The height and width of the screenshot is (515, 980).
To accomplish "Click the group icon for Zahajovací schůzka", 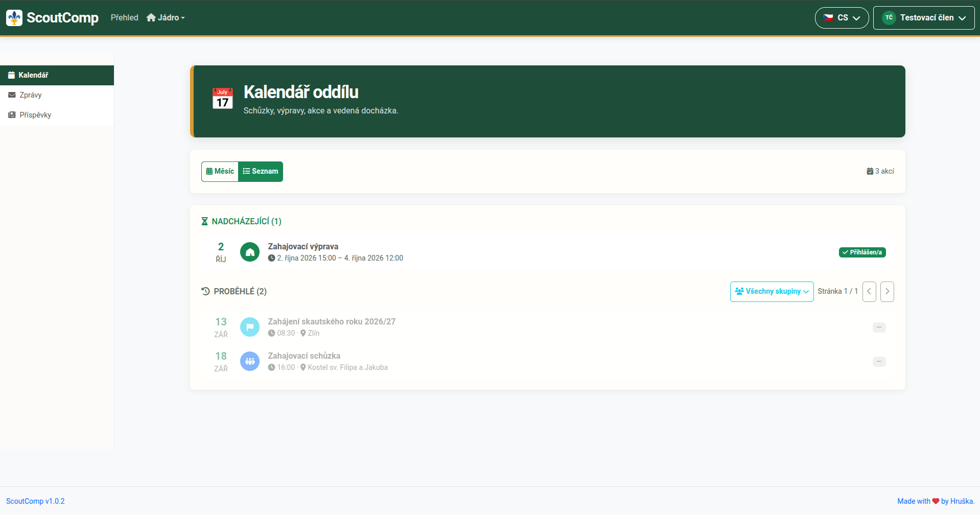I will pos(250,361).
